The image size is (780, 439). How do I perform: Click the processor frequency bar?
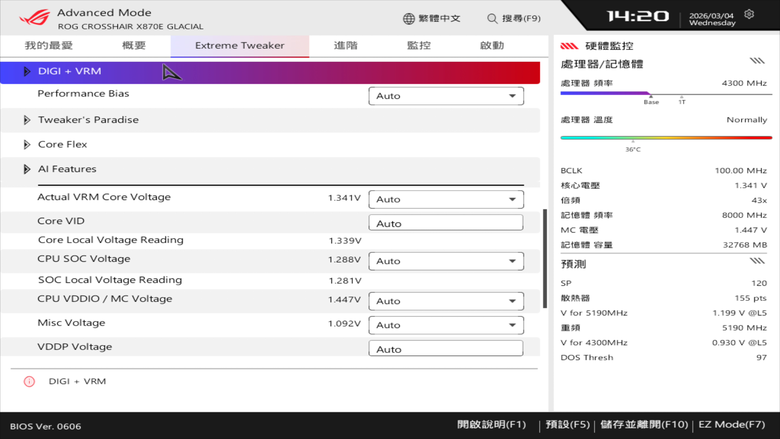pyautogui.click(x=666, y=93)
